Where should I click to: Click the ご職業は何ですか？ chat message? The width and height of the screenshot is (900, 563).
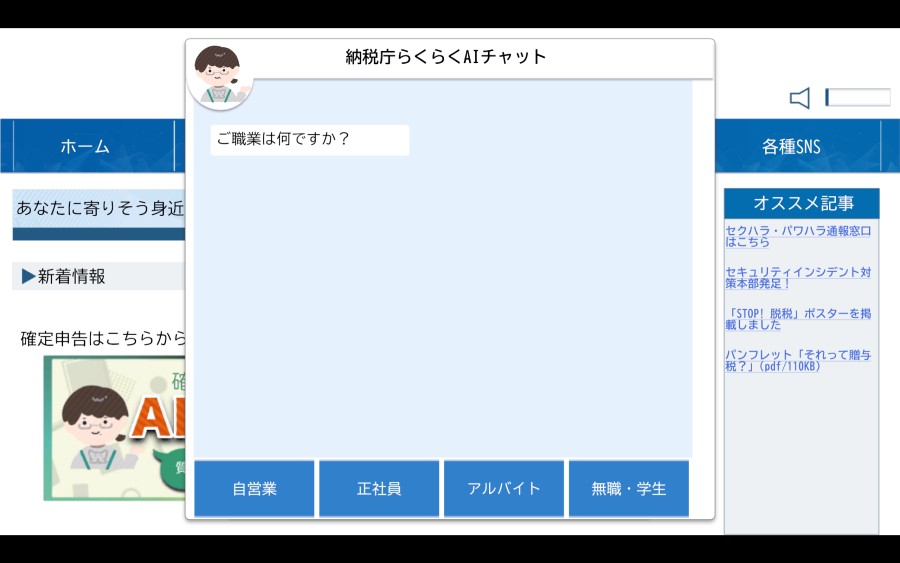[310, 140]
